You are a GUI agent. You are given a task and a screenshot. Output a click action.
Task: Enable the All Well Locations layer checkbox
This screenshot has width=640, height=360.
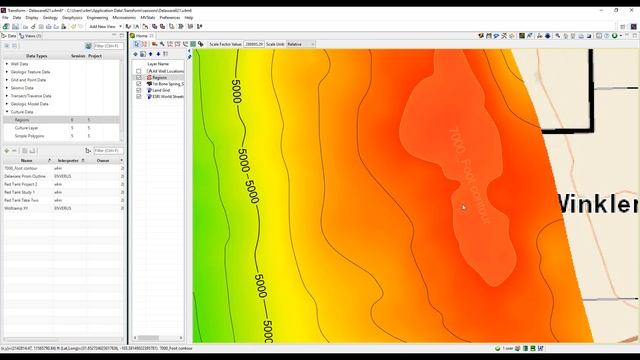pos(139,71)
